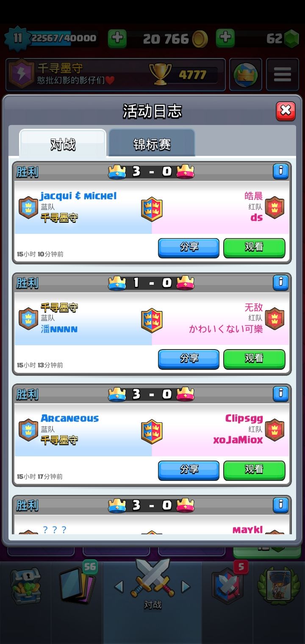The height and width of the screenshot is (644, 305).
Task: Select the 对战 tab
Action: [63, 144]
